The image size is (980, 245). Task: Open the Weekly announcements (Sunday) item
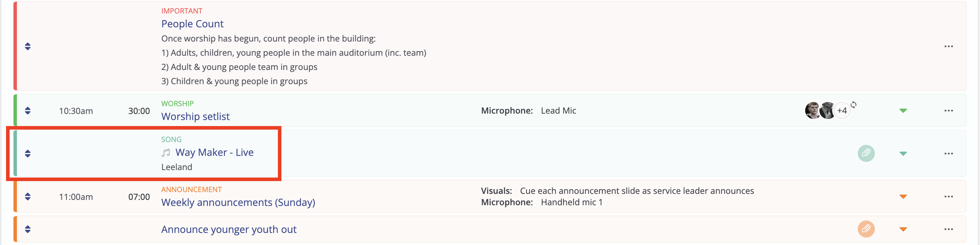point(238,202)
